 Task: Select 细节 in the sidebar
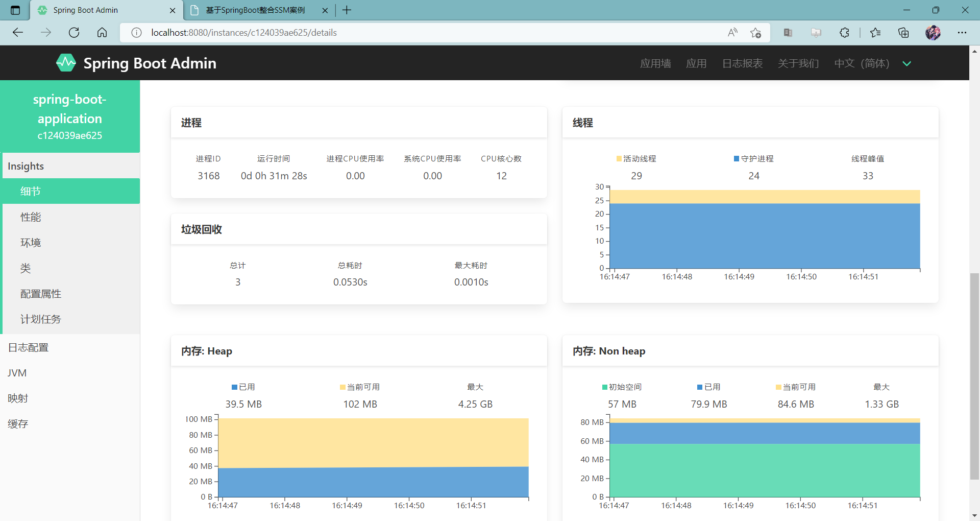(71, 191)
